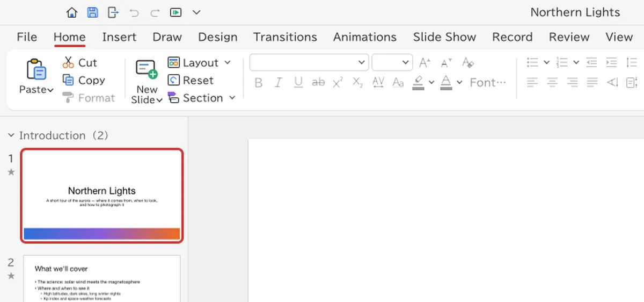The height and width of the screenshot is (302, 644).
Task: Click the Home icon in title bar
Action: (x=72, y=12)
